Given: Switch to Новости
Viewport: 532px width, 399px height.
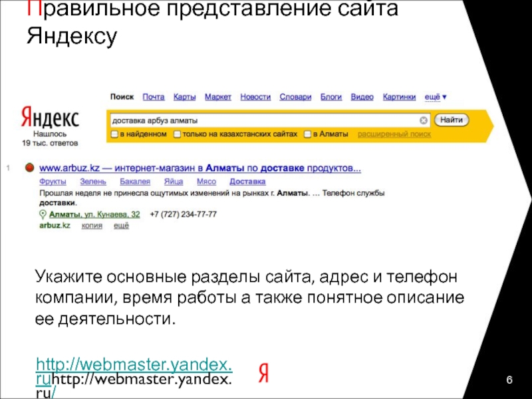Looking at the screenshot, I should (x=255, y=97).
